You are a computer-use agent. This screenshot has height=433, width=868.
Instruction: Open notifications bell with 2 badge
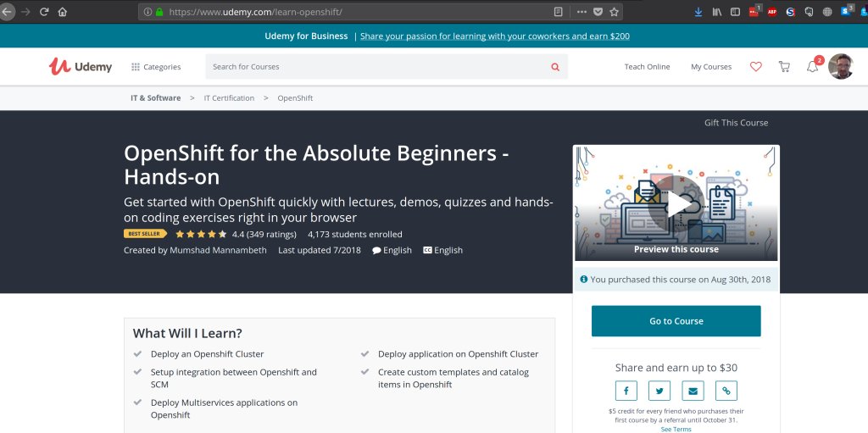(813, 66)
